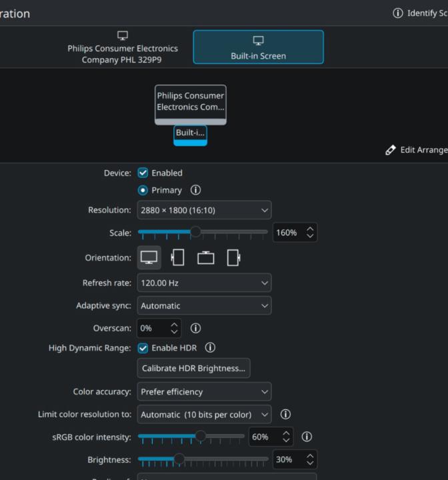Switch to the Philips PHL 329P9 tab
The width and height of the screenshot is (448, 480).
123,47
